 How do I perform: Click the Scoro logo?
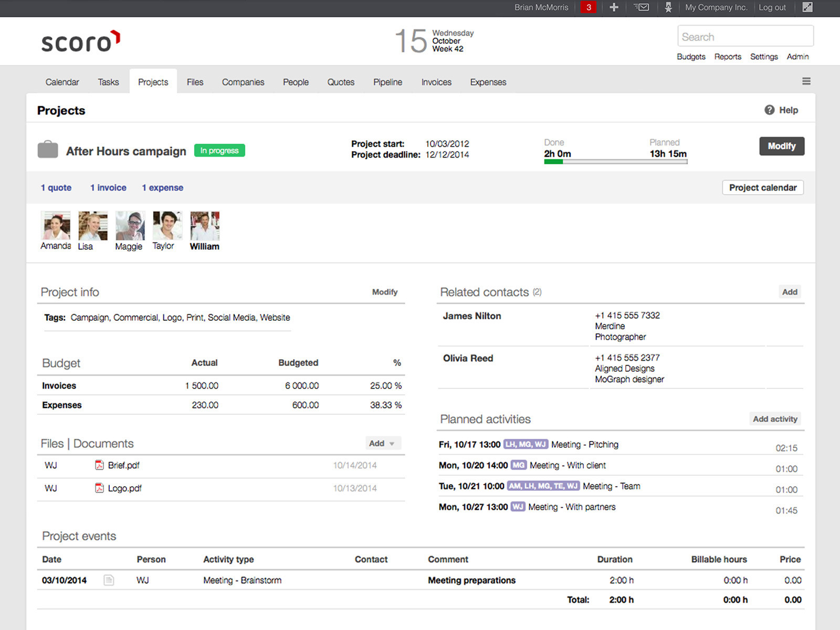[81, 41]
